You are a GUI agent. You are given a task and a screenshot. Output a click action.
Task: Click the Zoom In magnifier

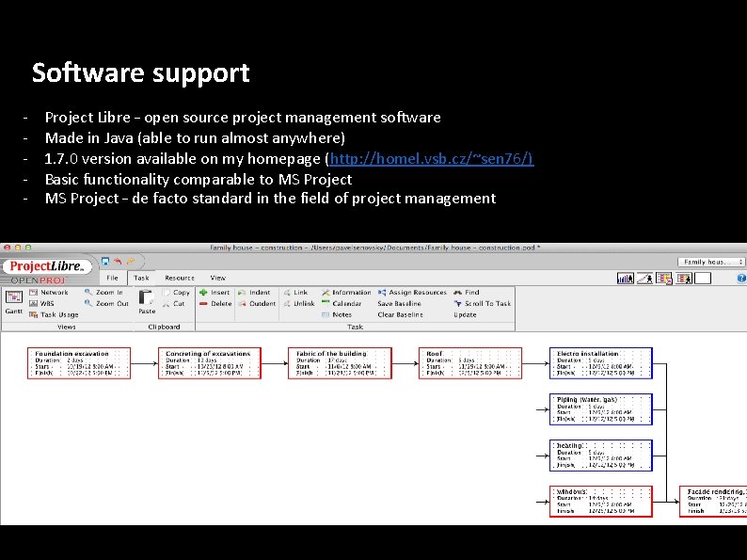coord(88,292)
